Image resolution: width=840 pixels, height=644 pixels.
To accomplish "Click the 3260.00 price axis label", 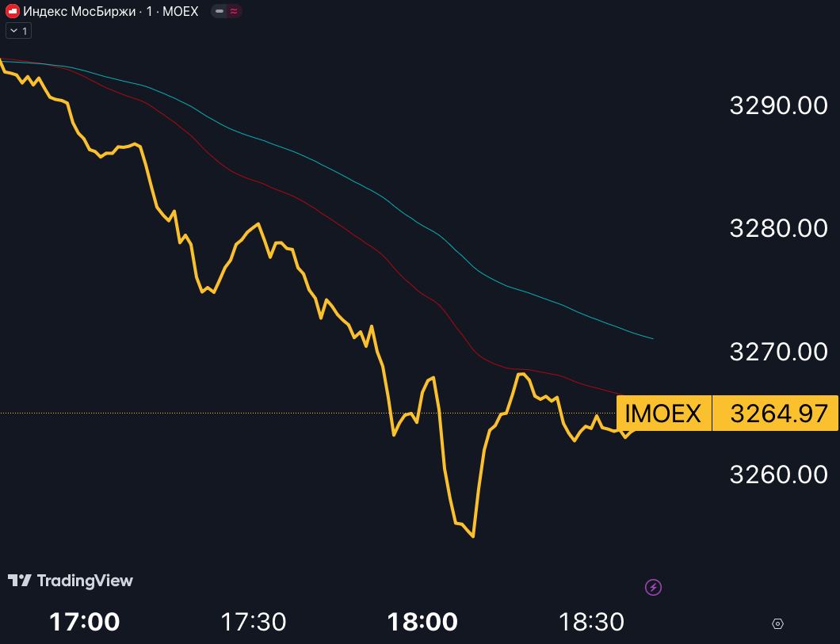I will point(778,474).
